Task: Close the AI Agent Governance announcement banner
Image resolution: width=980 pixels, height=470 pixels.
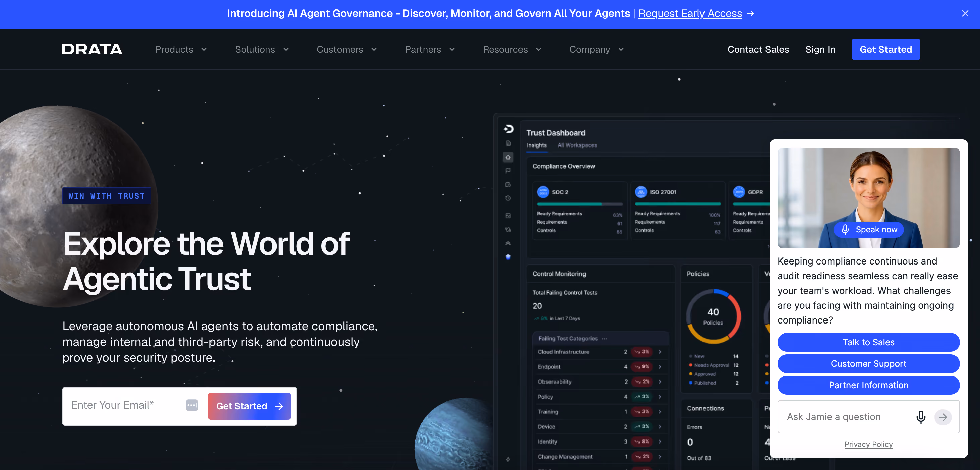Action: 965,14
